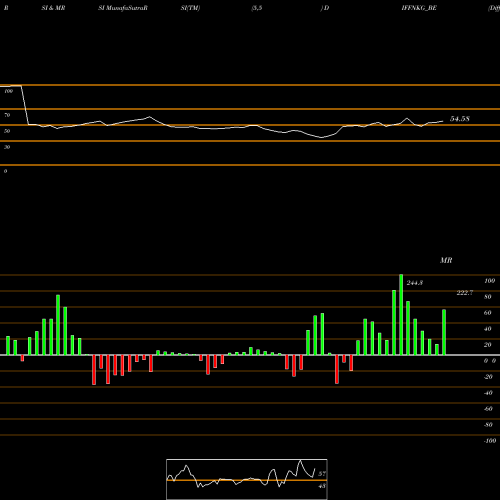The width and height of the screenshot is (500, 500).
Task: Click the MR axis label -20
Action: [488, 377]
